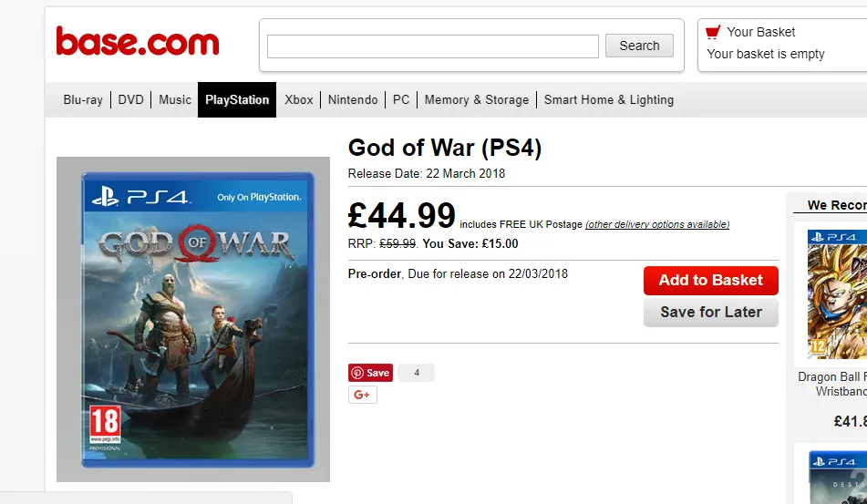Screen dimensions: 867x504
Task: Click inside the search input field
Action: [x=433, y=46]
